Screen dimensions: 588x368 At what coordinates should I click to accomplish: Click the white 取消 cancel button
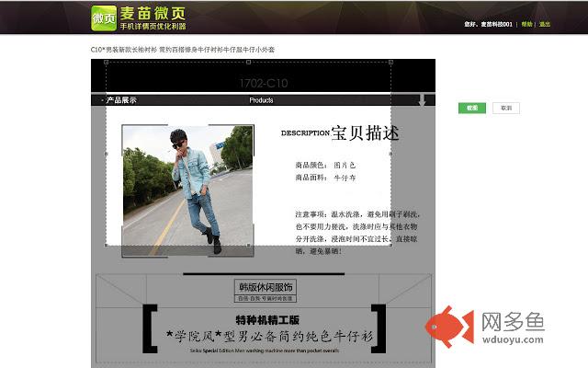pos(506,109)
